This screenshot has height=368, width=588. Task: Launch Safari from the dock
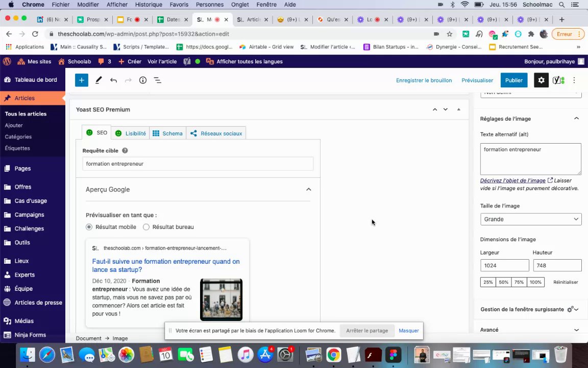(x=47, y=355)
